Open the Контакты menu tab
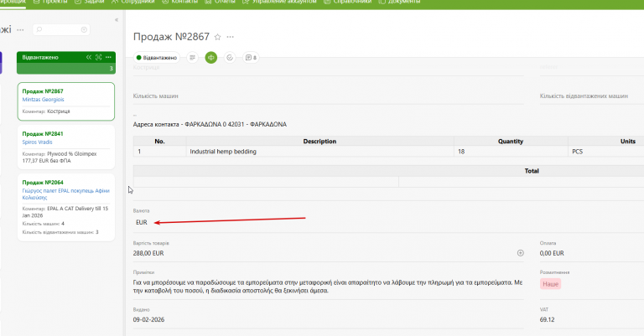This screenshot has height=336, width=644. [x=180, y=2]
